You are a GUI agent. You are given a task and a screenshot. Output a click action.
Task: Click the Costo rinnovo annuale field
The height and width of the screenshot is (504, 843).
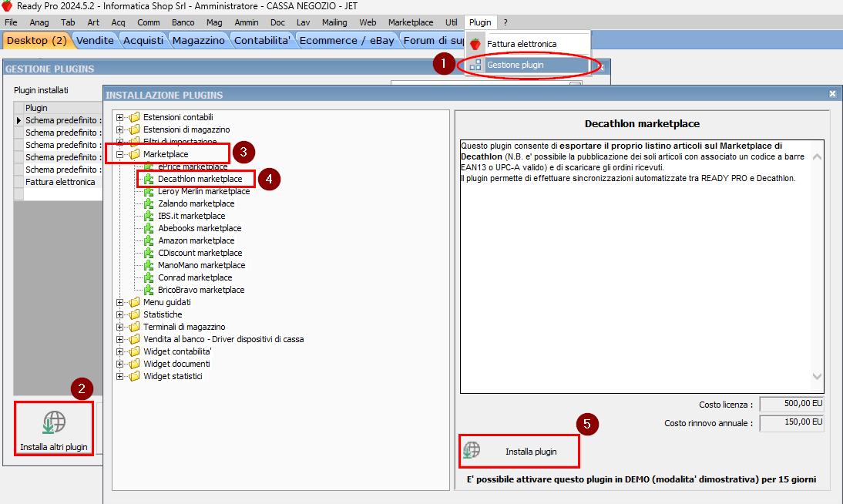coord(791,423)
